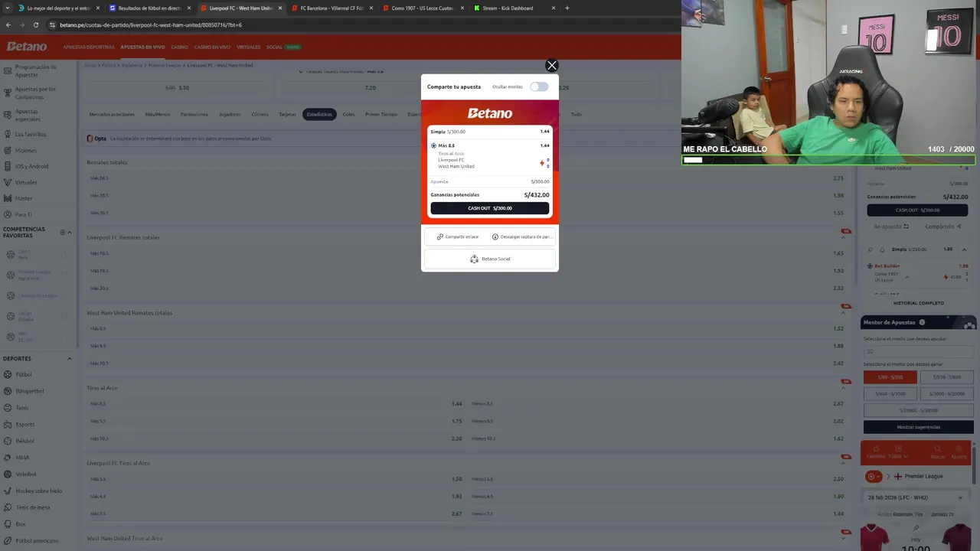Click the chain icon for Compartir enlace
Screen dimensions: 980x551
point(440,237)
